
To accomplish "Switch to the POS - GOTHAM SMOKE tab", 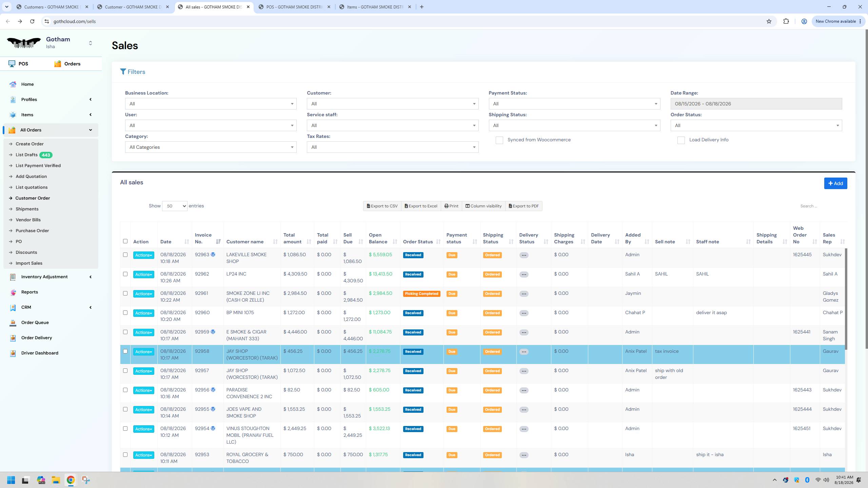I will pos(294,7).
